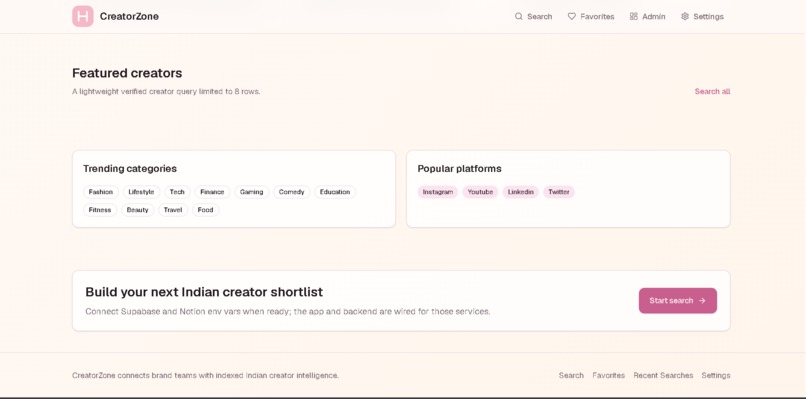Select the Education category chip
The width and height of the screenshot is (806, 399).
coord(335,192)
